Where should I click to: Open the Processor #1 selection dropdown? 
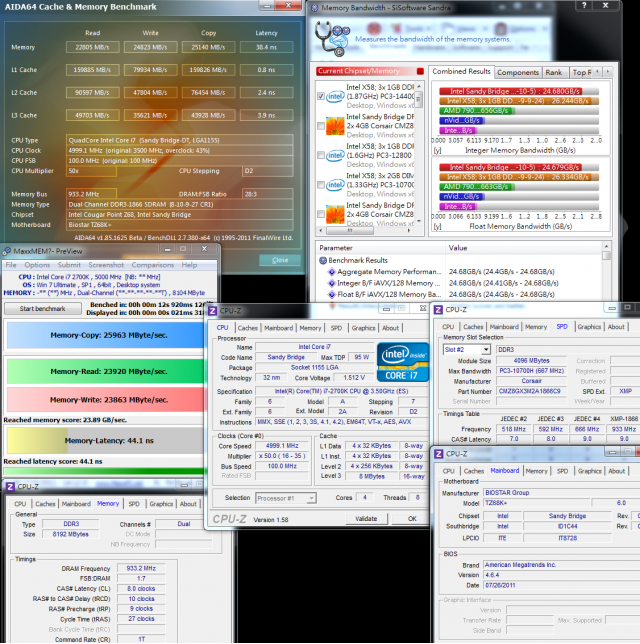coord(311,498)
